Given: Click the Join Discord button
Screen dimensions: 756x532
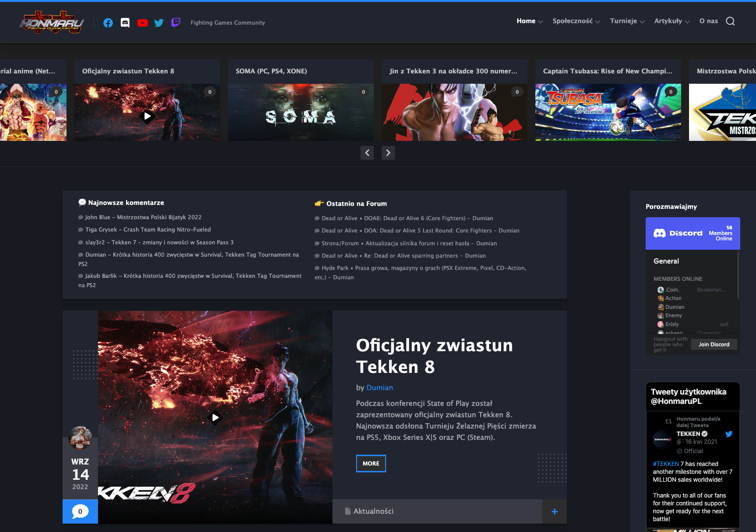Looking at the screenshot, I should point(714,344).
